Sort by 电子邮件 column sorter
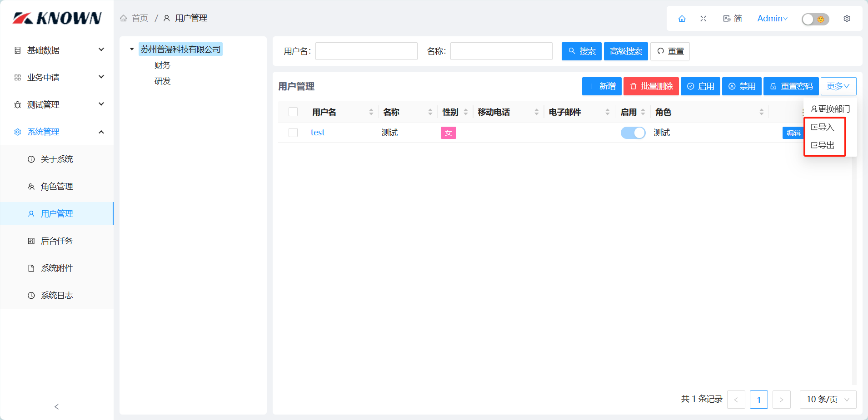This screenshot has width=868, height=420. click(608, 112)
